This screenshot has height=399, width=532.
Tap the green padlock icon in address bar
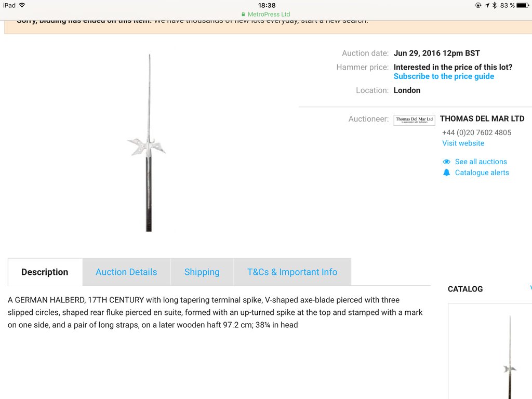click(243, 14)
